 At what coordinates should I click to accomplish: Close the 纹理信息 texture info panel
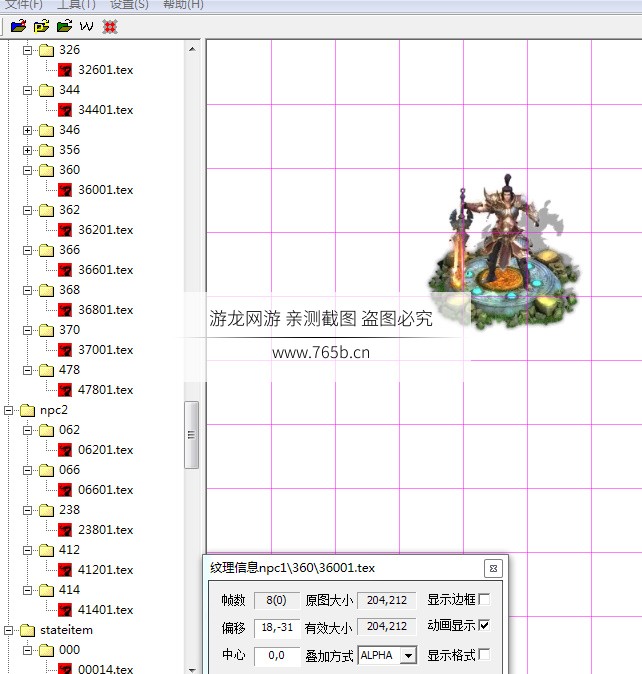pyautogui.click(x=493, y=568)
